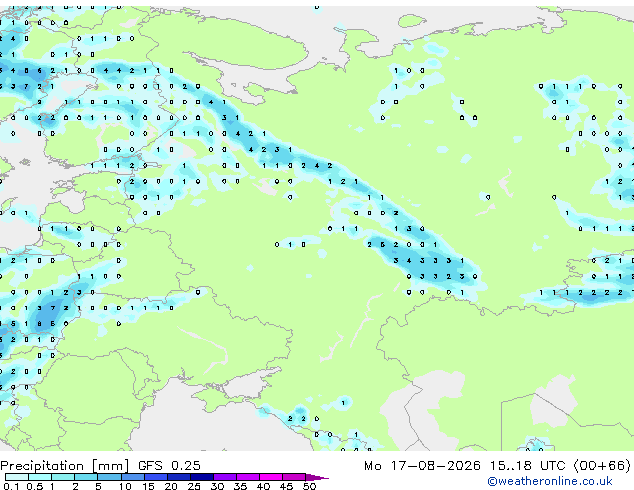Select the 5–10 mm legend swatch
Viewport: 634px width, 490px height.
click(109, 477)
